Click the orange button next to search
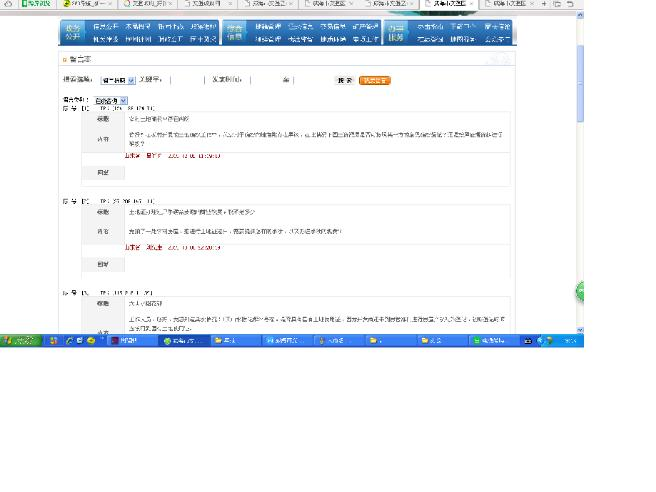Screen dimensions: 656x492 click(x=374, y=80)
